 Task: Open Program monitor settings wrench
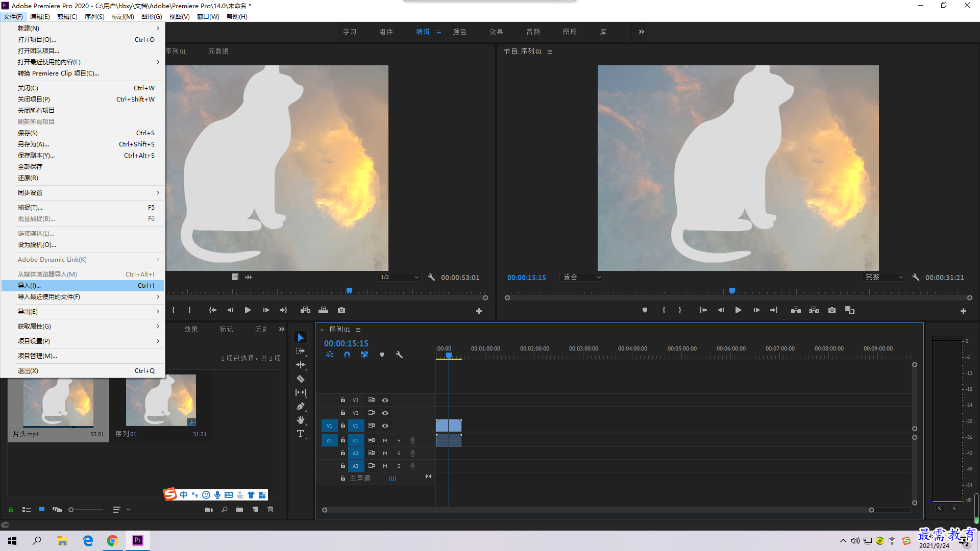pos(916,278)
